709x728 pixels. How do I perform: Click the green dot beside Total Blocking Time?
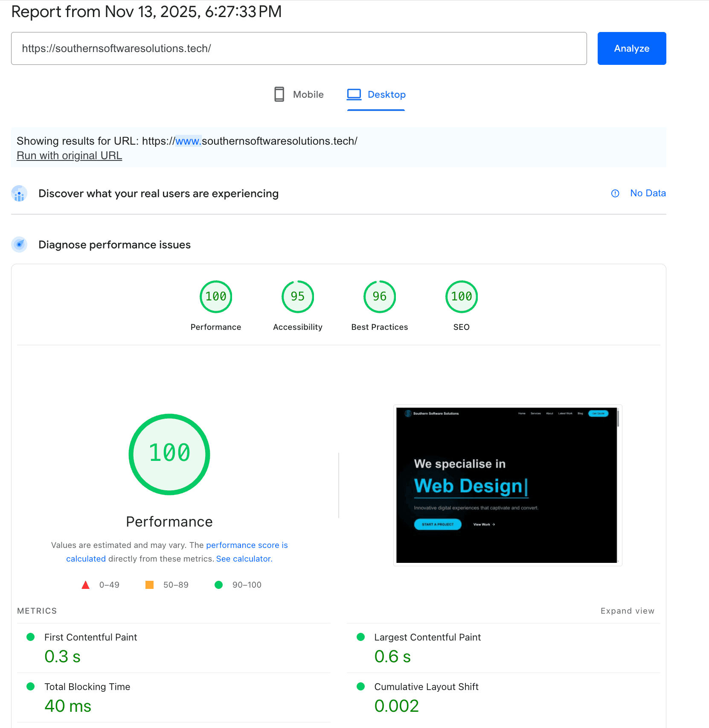(30, 687)
